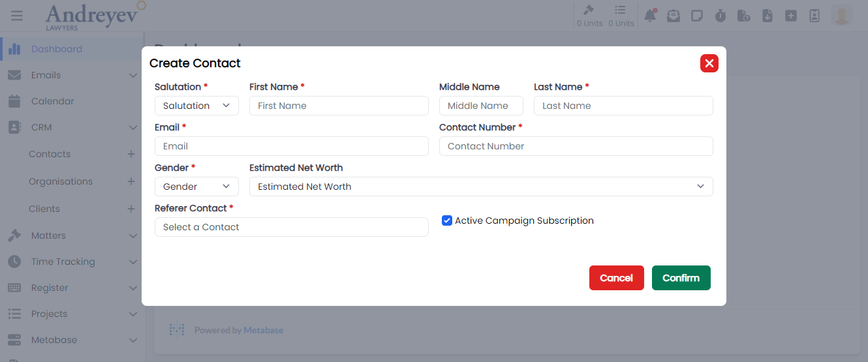Open the Gender dropdown
Viewport: 868px width, 362px height.
tap(196, 187)
